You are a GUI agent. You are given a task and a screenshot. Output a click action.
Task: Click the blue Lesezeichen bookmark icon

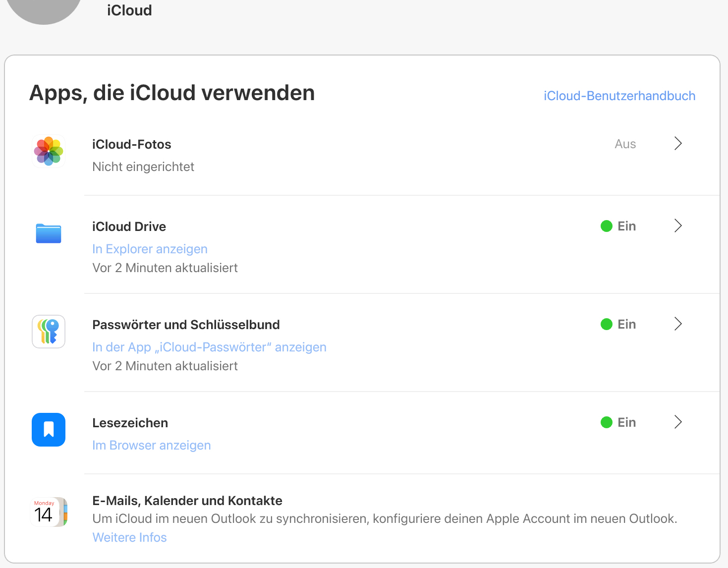coord(49,430)
